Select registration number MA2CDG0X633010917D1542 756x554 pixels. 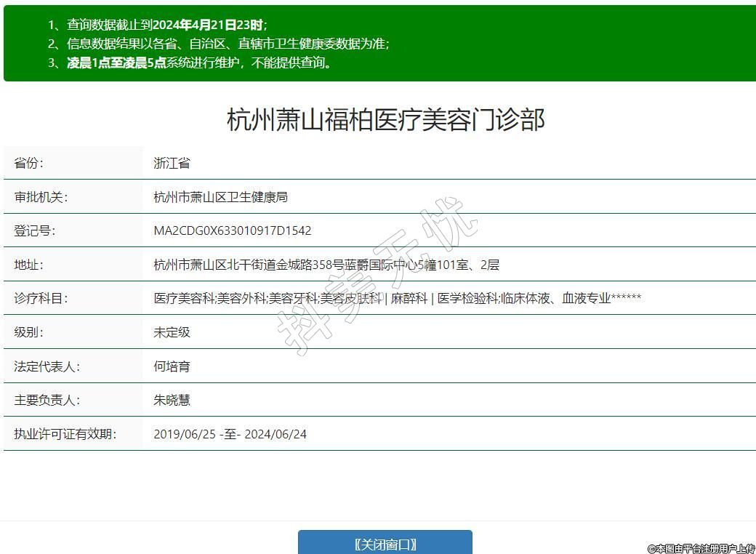tap(233, 230)
